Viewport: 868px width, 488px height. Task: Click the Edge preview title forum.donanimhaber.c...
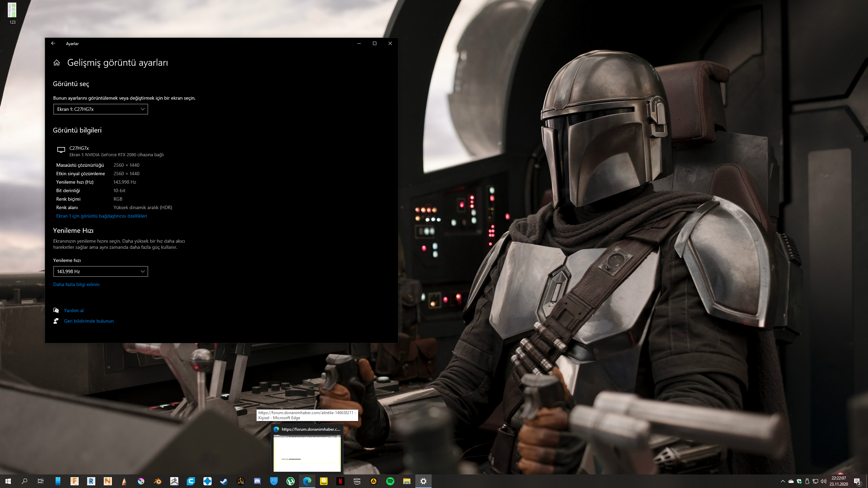tap(311, 429)
